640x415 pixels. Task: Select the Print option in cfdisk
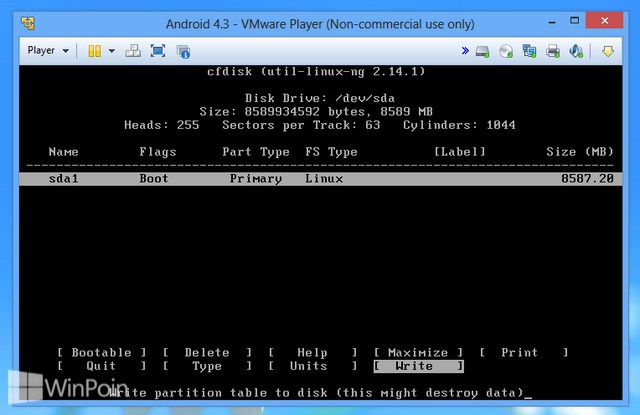coord(524,352)
